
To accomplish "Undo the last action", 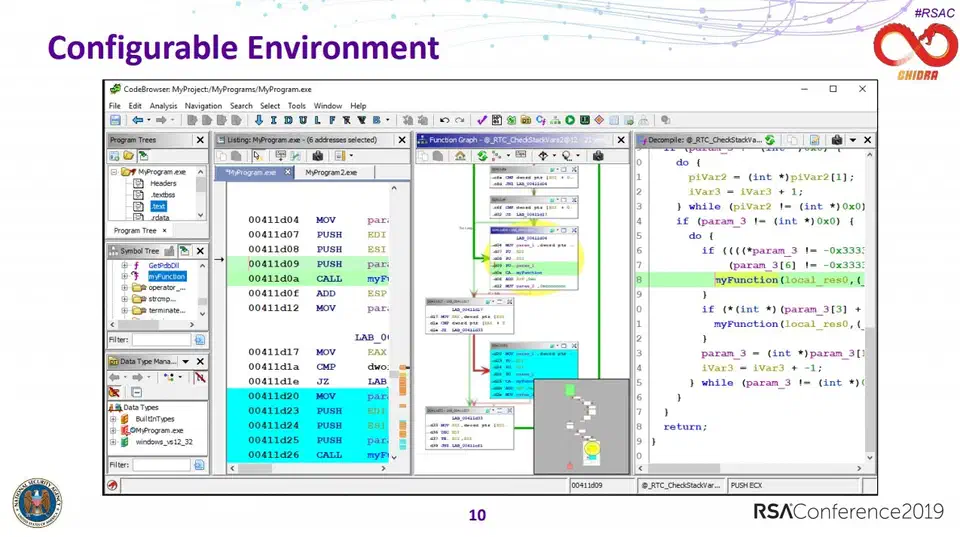I will (445, 121).
